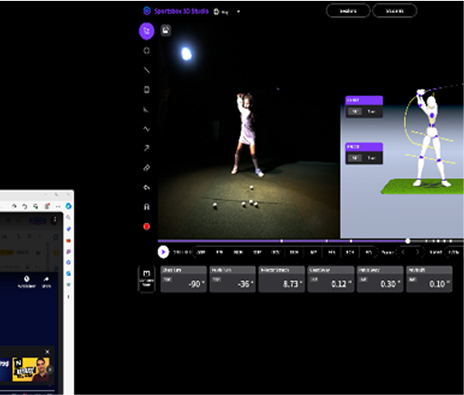Click the red tools icon in Edge sidebar
The height and width of the screenshot is (395, 464).
pos(68,240)
